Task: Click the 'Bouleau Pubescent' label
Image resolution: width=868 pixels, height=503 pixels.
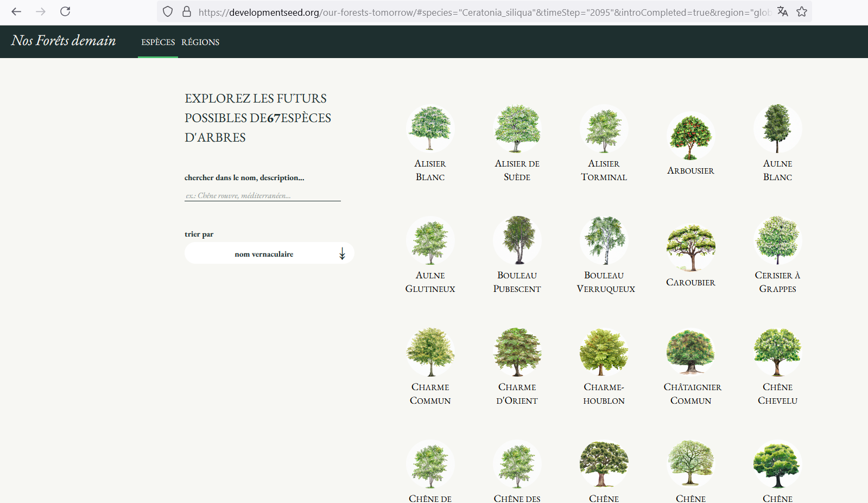Action: coord(517,282)
